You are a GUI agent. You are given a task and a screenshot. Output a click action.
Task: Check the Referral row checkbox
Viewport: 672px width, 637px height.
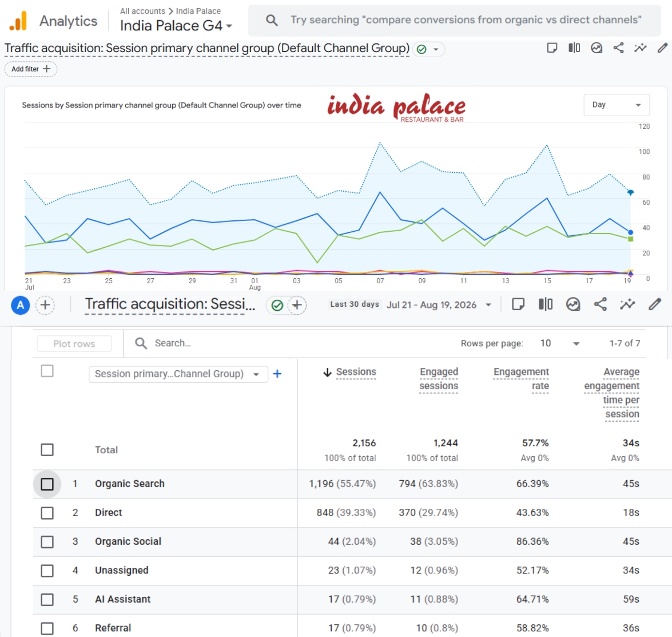pos(47,628)
